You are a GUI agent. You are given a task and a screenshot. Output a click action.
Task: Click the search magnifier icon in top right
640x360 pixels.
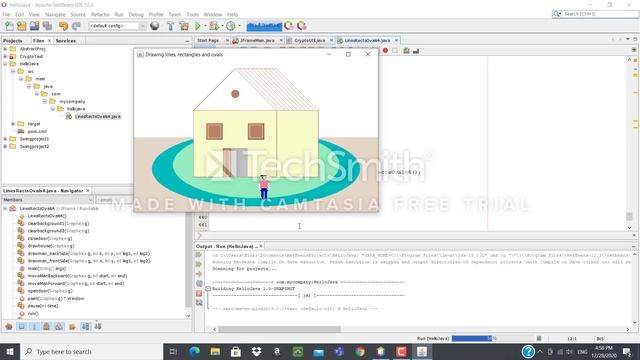(556, 14)
